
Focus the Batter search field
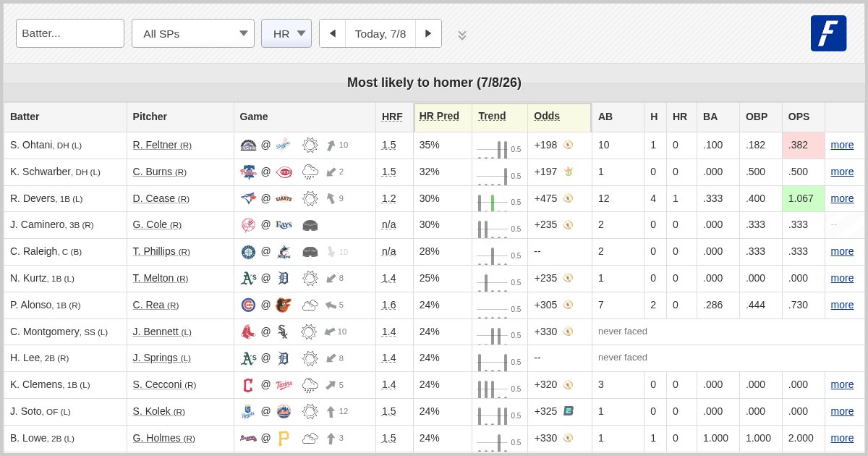(70, 33)
